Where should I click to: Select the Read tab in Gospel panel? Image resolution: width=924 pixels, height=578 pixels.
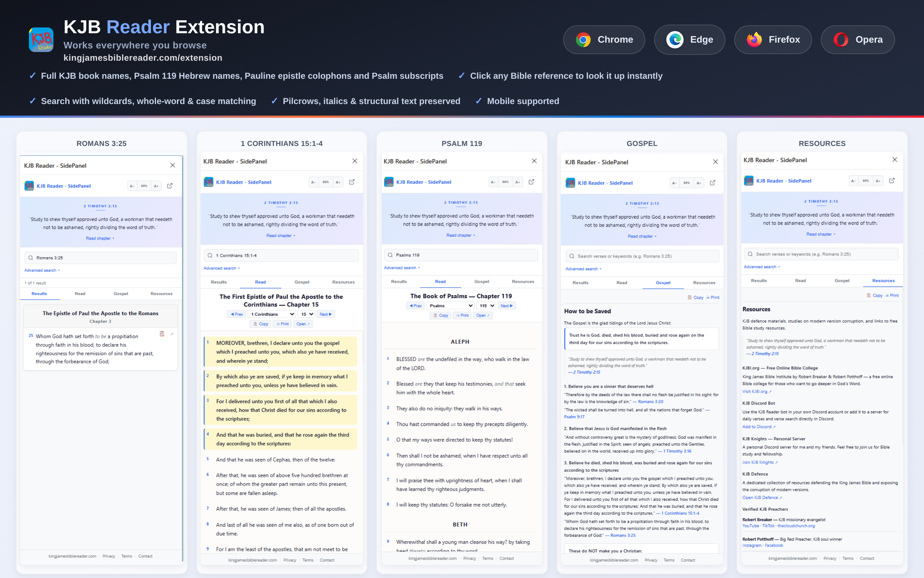[622, 282]
